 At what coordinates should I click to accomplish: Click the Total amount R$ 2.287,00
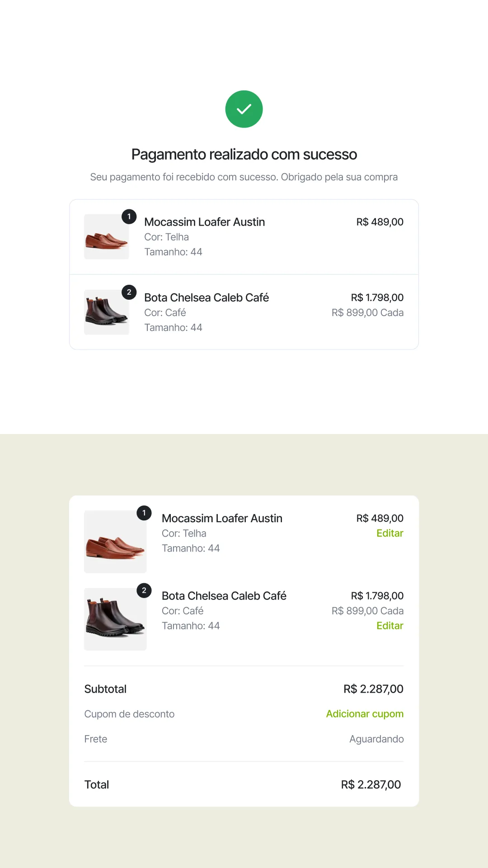371,785
